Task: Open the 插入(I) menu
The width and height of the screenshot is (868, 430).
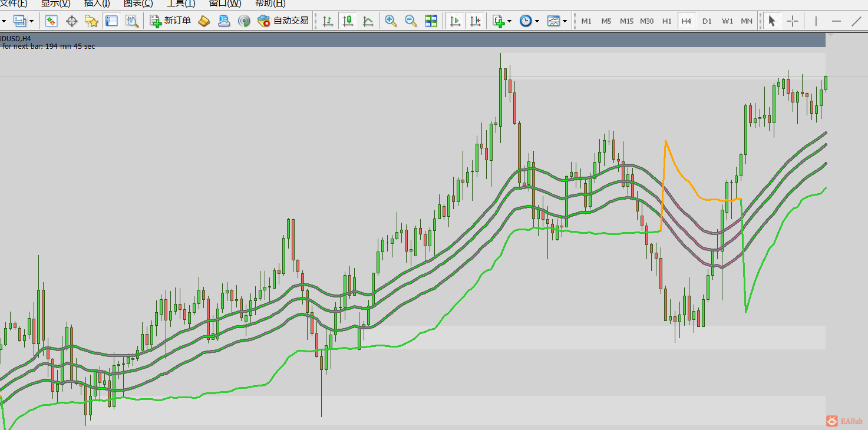Action: point(97,3)
